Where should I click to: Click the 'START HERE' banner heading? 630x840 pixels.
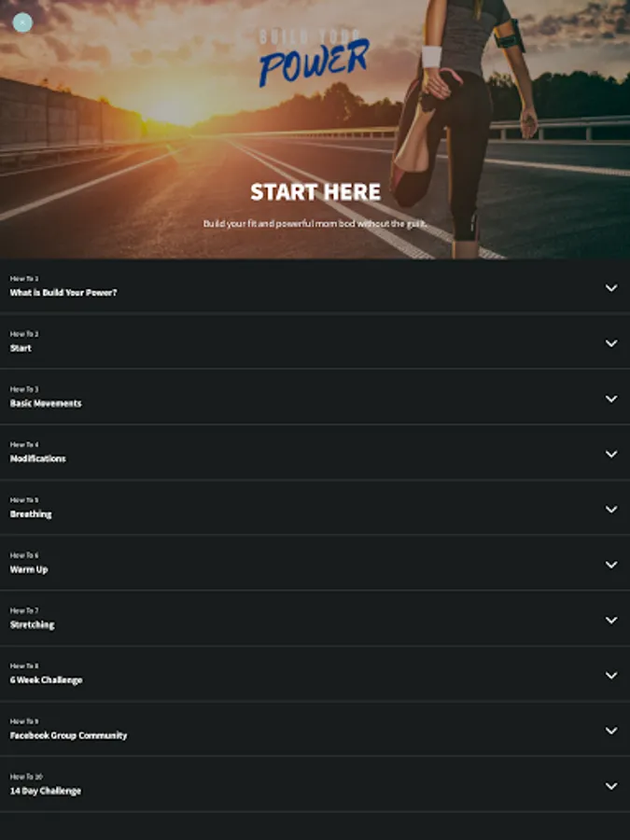pyautogui.click(x=315, y=191)
